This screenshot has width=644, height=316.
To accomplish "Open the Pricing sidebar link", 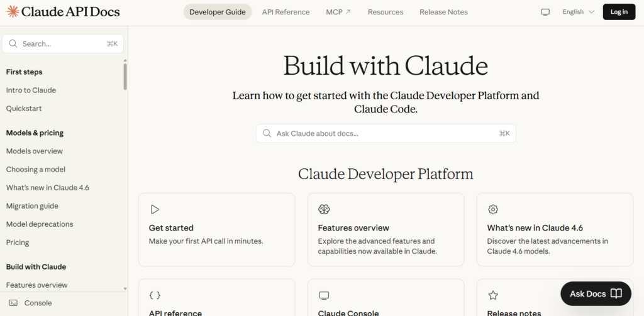I will point(18,242).
